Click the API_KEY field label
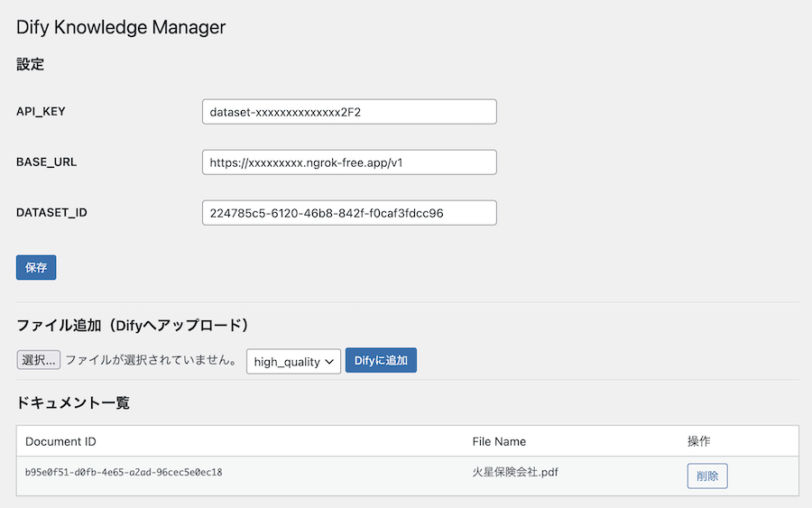This screenshot has width=812, height=508. point(41,111)
